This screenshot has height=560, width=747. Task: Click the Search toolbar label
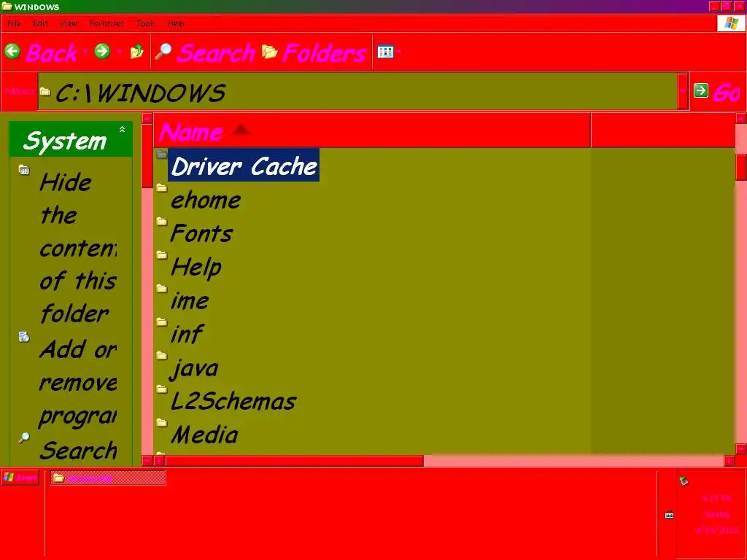point(216,52)
